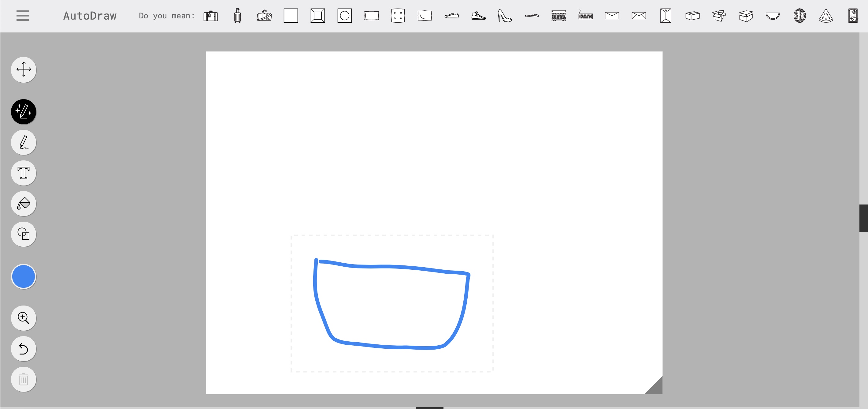Select the plain square suggestion
The image size is (868, 409).
click(291, 16)
